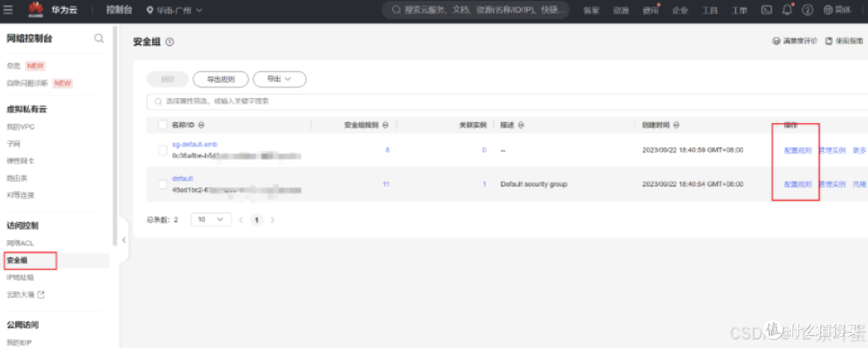Open IP地址组 in sidebar
868x348 pixels.
(x=20, y=278)
